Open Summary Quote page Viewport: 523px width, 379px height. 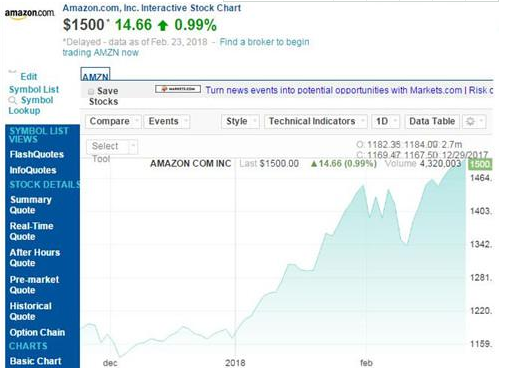pyautogui.click(x=31, y=205)
